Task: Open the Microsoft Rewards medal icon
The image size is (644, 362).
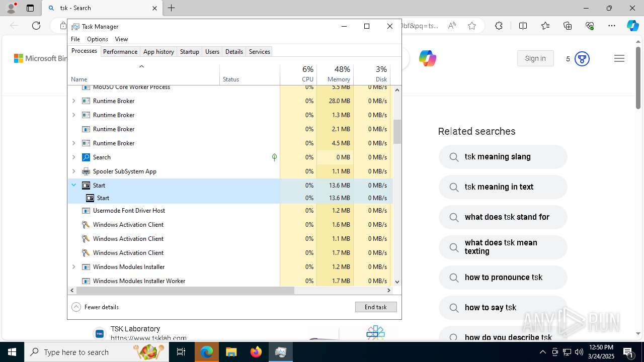Action: pyautogui.click(x=582, y=59)
